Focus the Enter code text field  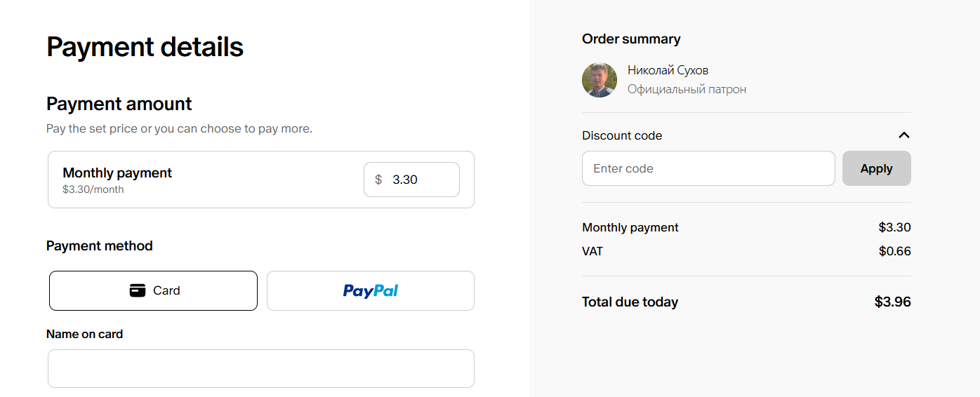tap(708, 168)
